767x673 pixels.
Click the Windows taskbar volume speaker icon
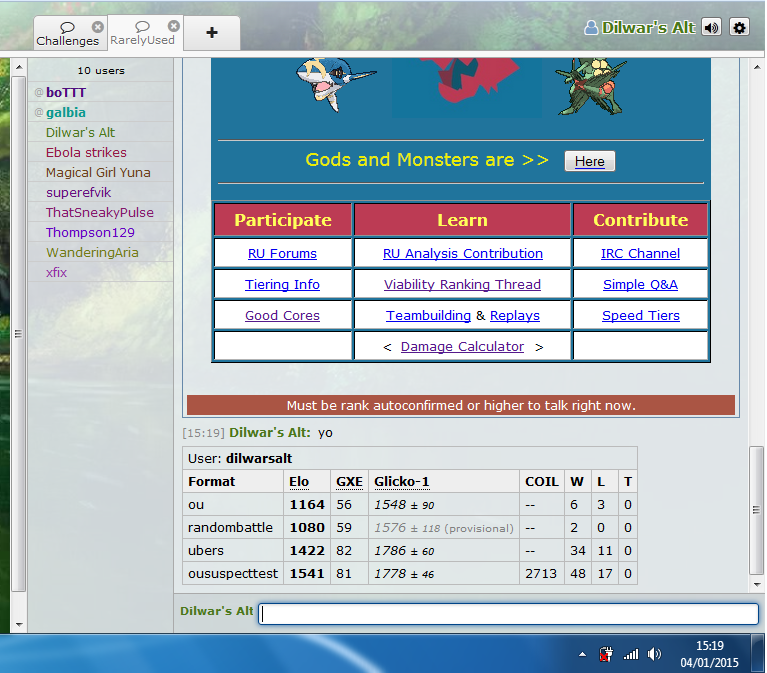pos(654,654)
